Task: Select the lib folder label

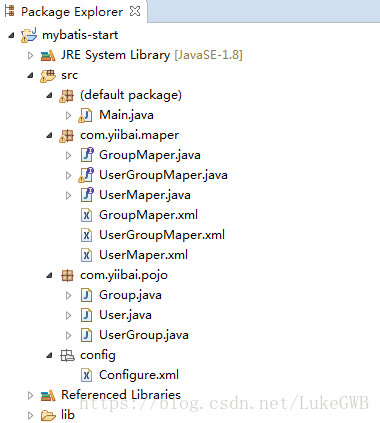Action: click(68, 415)
